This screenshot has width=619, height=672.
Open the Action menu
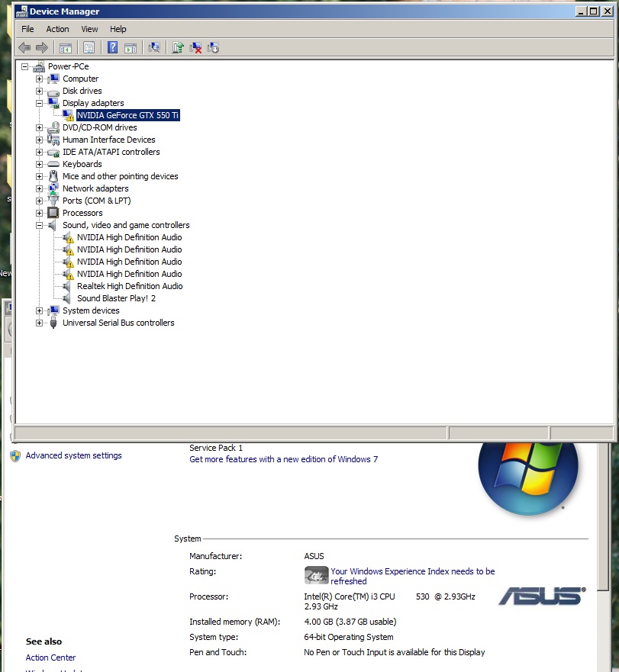(x=57, y=29)
